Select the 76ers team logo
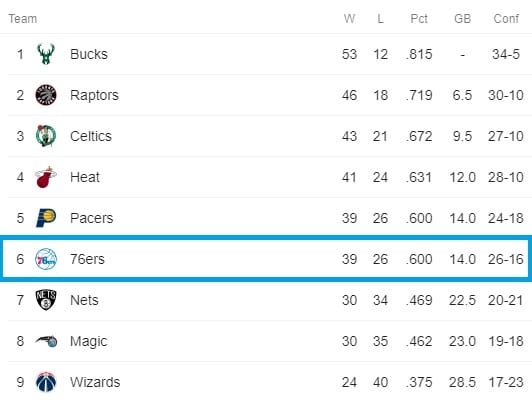 pyautogui.click(x=46, y=259)
